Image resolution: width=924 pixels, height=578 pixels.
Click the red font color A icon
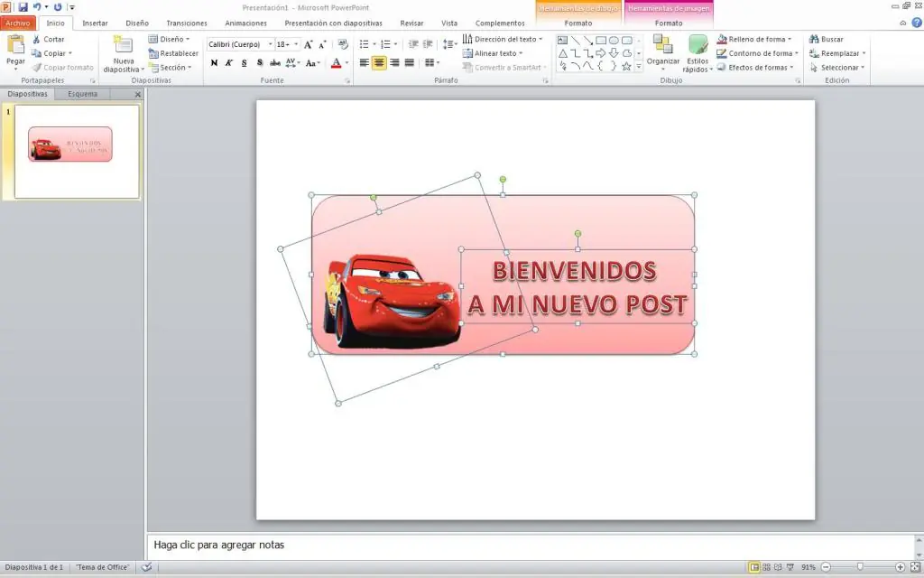(336, 62)
